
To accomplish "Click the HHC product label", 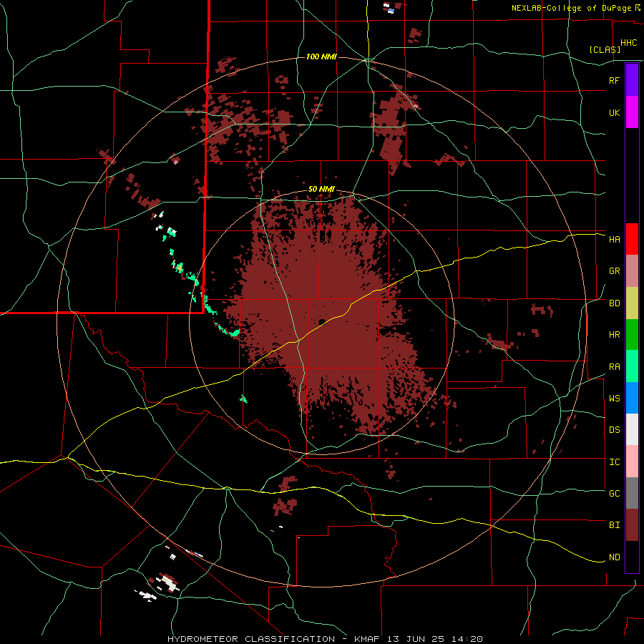I will (629, 43).
